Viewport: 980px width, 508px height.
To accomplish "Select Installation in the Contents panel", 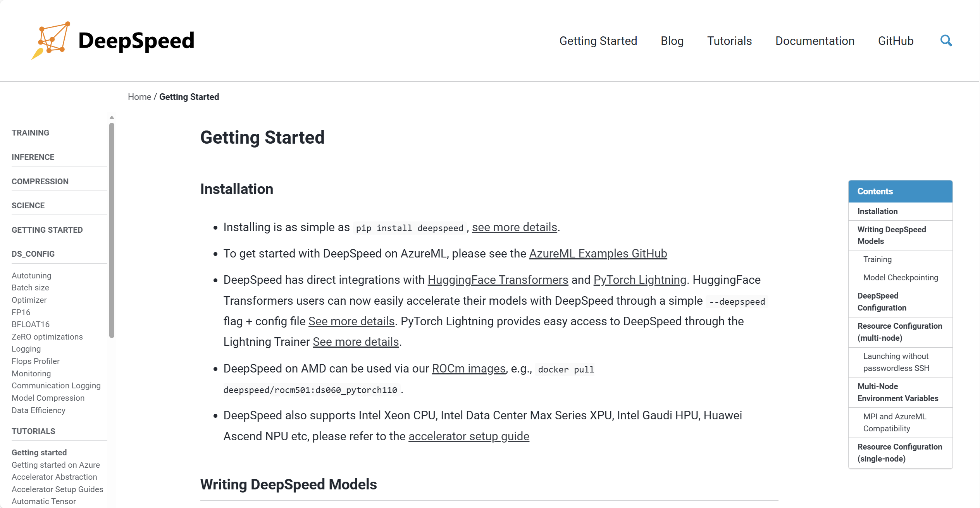I will click(x=877, y=211).
